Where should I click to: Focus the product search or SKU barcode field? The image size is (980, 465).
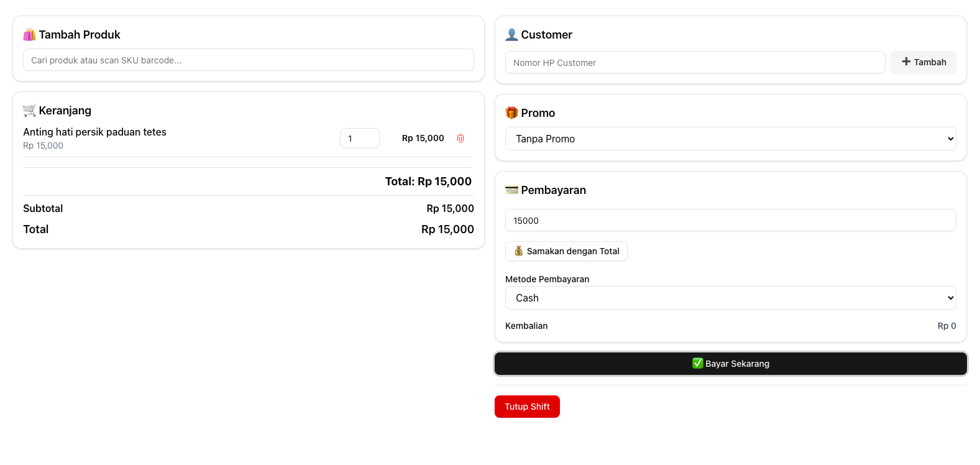248,60
